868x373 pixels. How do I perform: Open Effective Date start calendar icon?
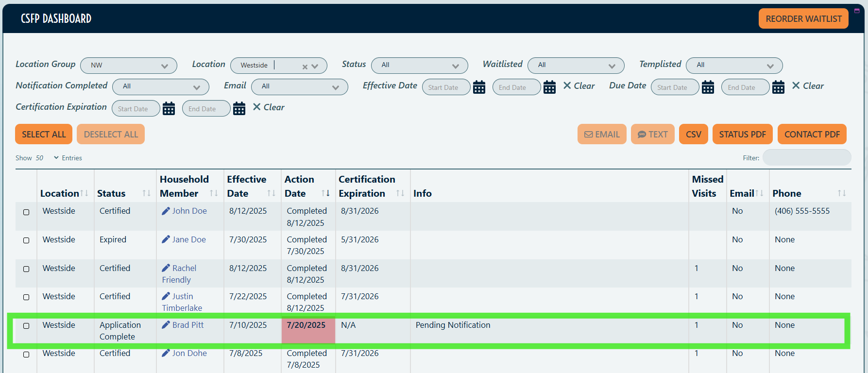pos(479,87)
